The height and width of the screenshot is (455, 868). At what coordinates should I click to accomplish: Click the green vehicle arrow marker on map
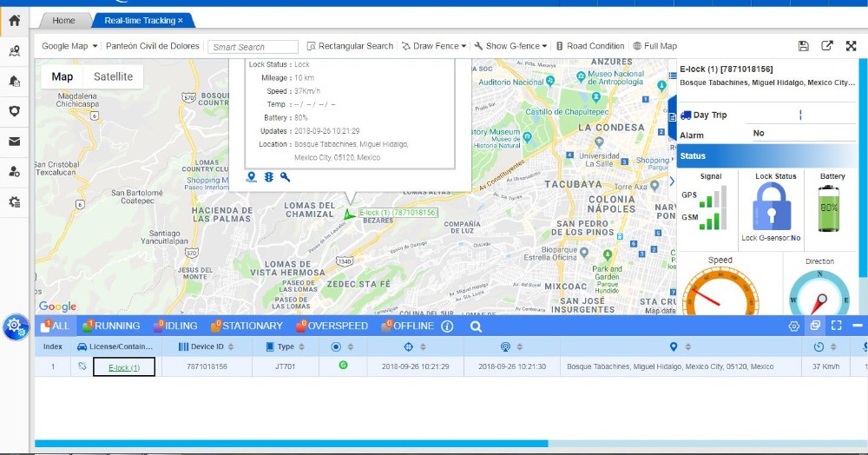[349, 214]
